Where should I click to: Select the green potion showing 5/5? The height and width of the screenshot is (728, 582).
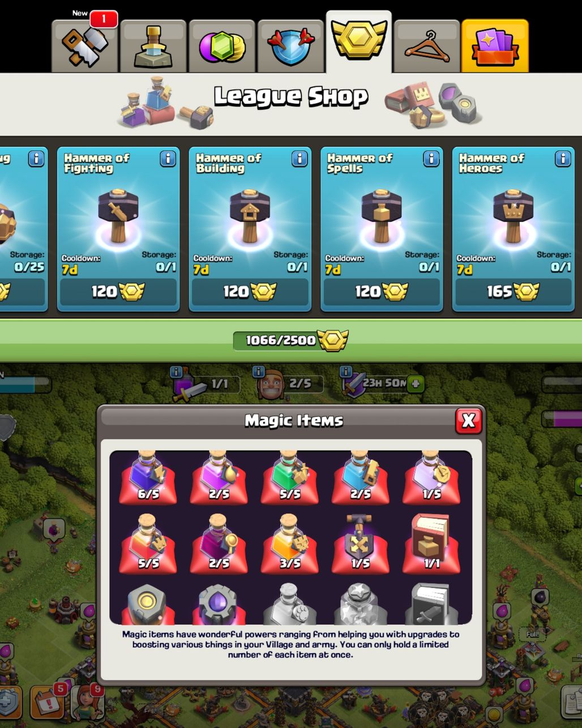point(289,477)
